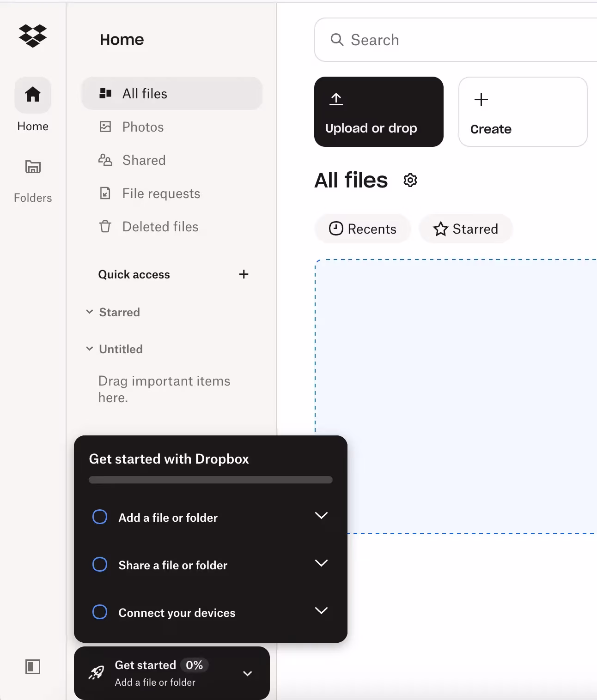Viewport: 597px width, 700px height.
Task: Click the File requests icon
Action: pos(106,193)
